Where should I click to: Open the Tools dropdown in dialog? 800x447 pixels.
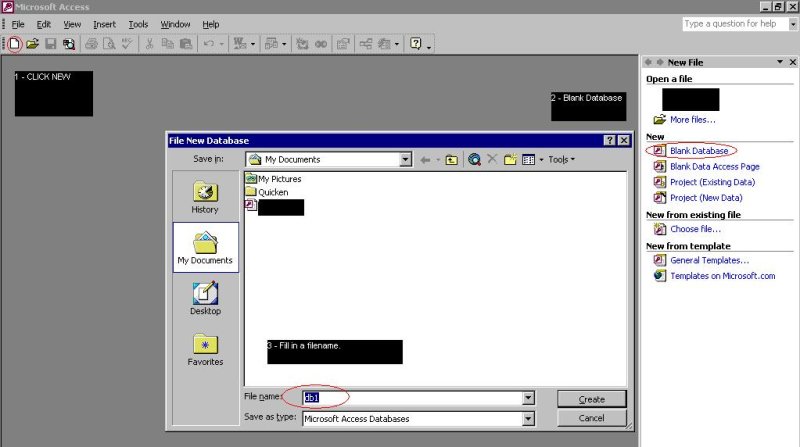pos(561,160)
